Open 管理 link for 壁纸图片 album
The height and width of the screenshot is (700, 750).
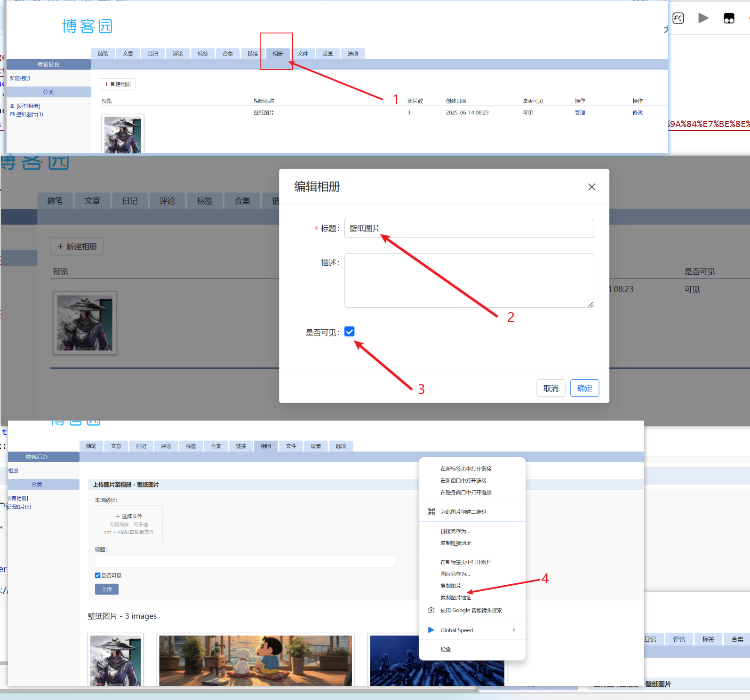point(580,113)
